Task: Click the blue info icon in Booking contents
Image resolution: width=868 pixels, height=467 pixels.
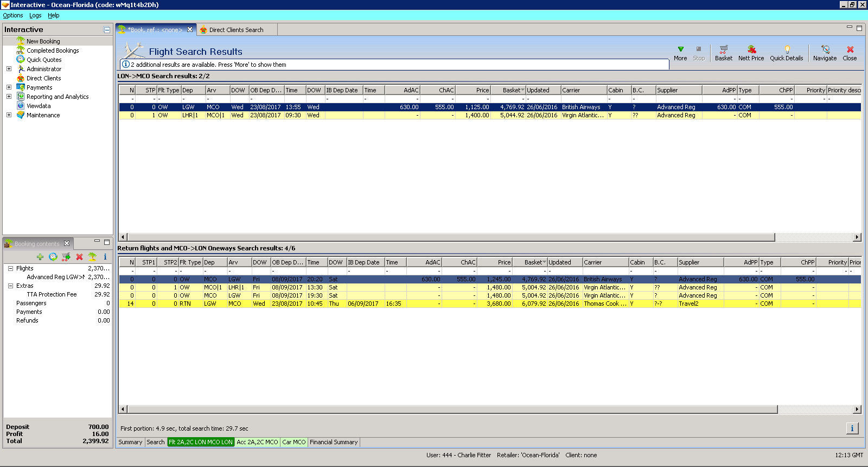Action: [x=105, y=257]
